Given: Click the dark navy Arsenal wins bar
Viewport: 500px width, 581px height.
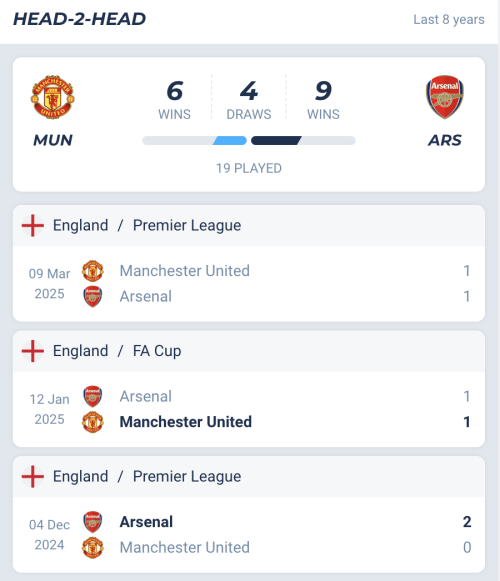Looking at the screenshot, I should (x=276, y=140).
